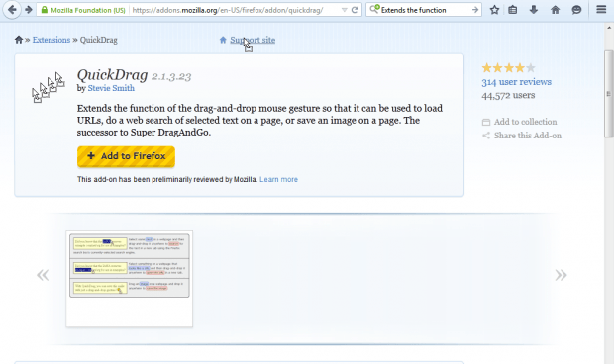
Task: Open the chat bubble toolbar icon
Action: point(576,10)
